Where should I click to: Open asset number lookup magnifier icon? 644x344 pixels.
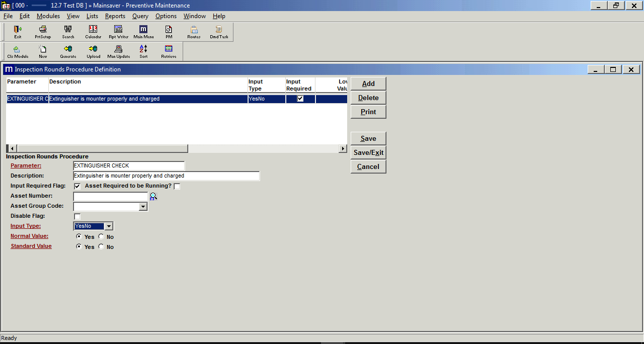(153, 196)
